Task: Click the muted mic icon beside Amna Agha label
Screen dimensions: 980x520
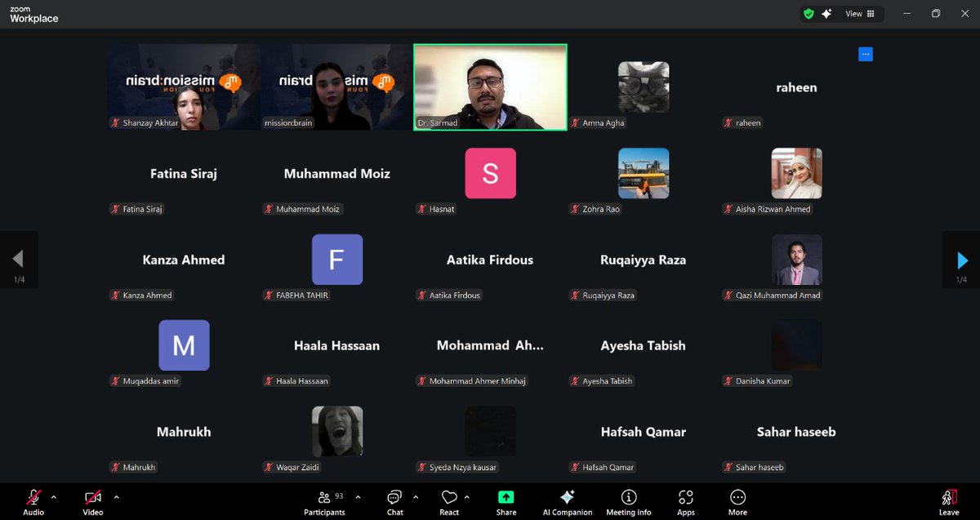Action: 576,123
